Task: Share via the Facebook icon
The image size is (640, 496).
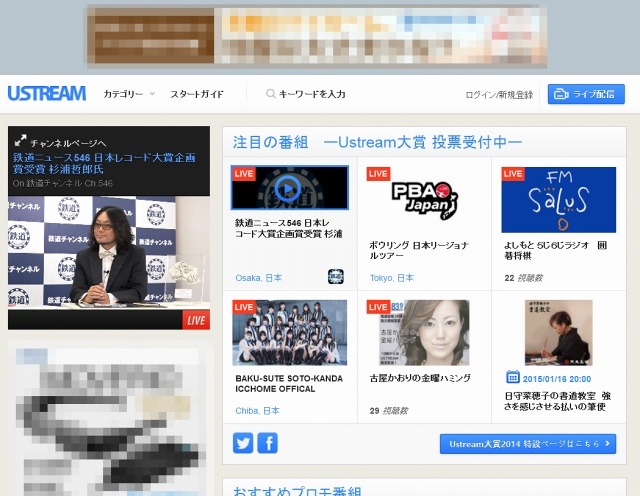Action: pos(268,443)
